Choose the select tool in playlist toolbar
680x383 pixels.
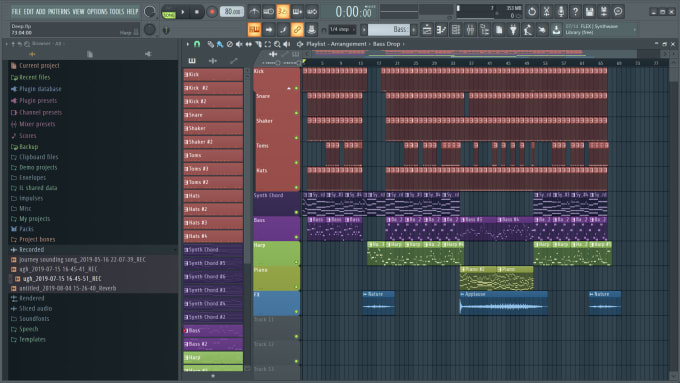tap(268, 44)
